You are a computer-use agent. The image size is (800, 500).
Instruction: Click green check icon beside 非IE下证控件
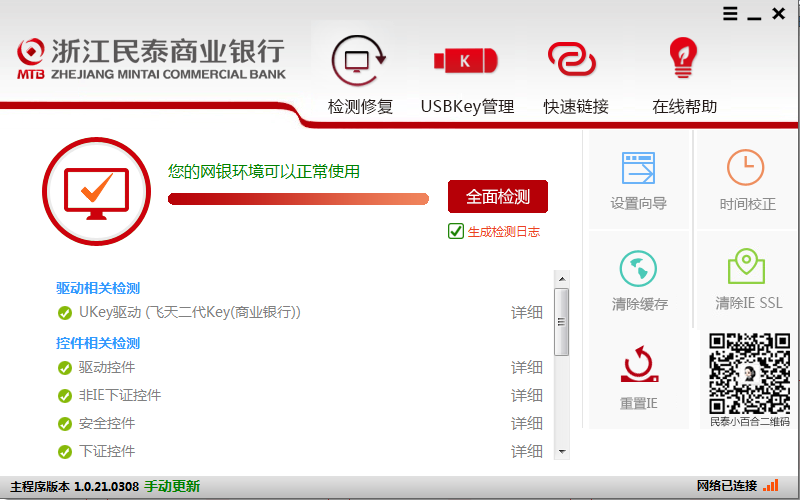(65, 396)
